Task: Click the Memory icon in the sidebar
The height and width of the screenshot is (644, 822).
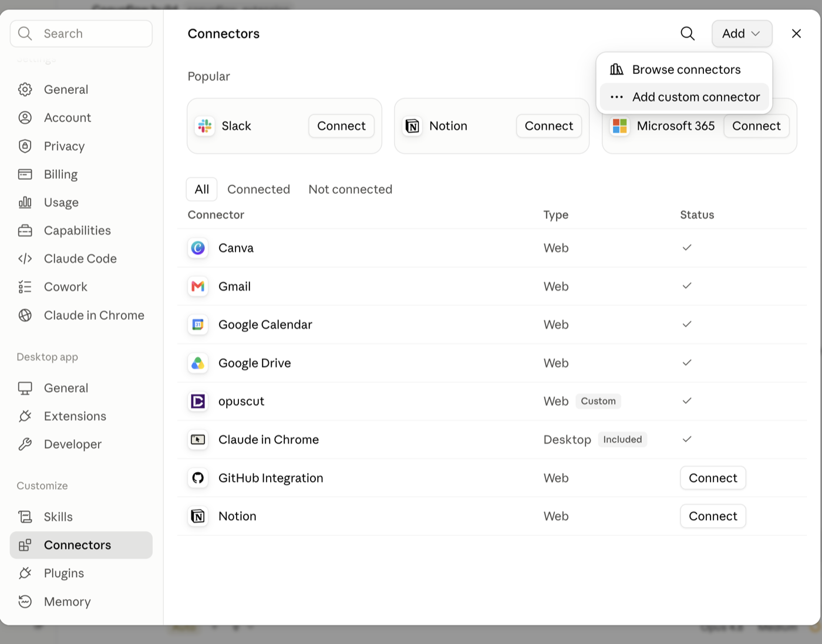Action: tap(25, 602)
